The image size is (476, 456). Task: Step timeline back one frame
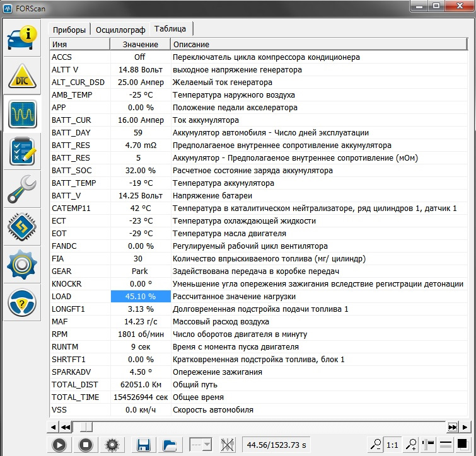[53, 427]
